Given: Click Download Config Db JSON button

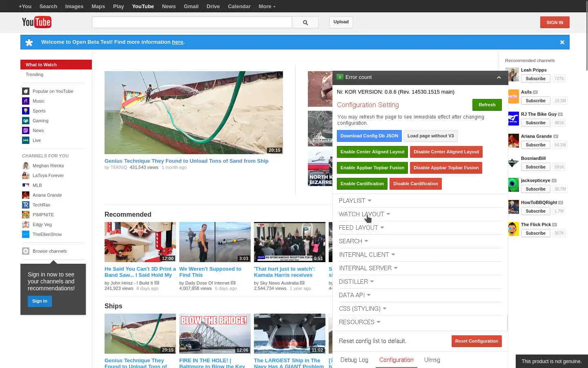Looking at the screenshot, I should pyautogui.click(x=369, y=136).
